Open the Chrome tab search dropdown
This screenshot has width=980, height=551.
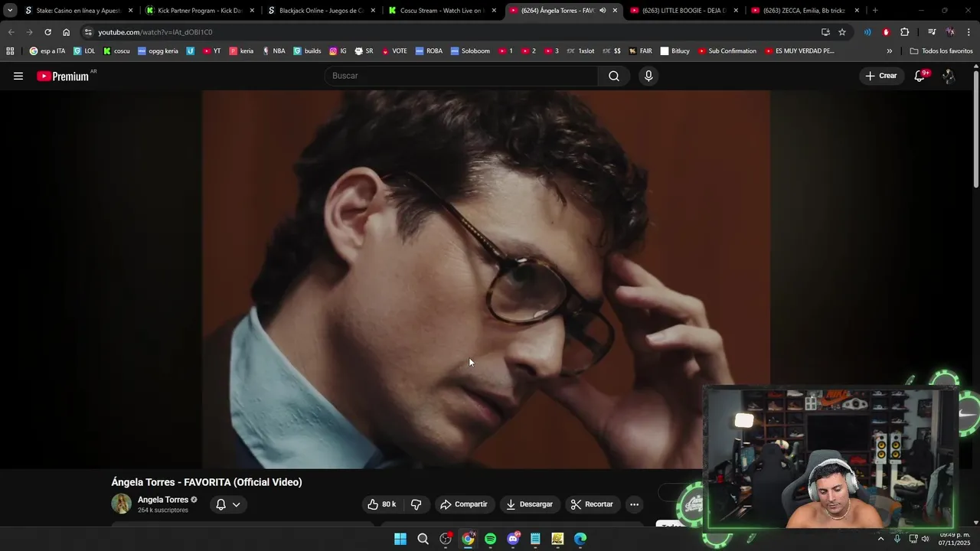click(10, 11)
